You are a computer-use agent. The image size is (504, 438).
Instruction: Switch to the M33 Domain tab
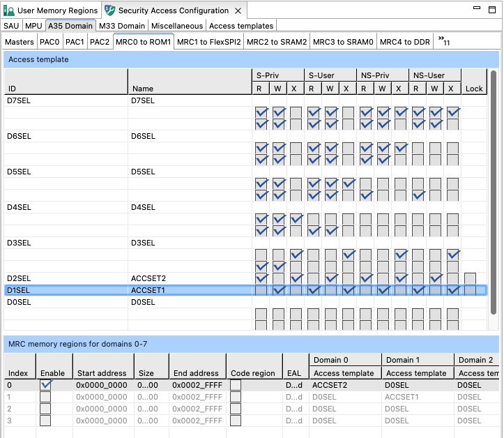coord(121,26)
